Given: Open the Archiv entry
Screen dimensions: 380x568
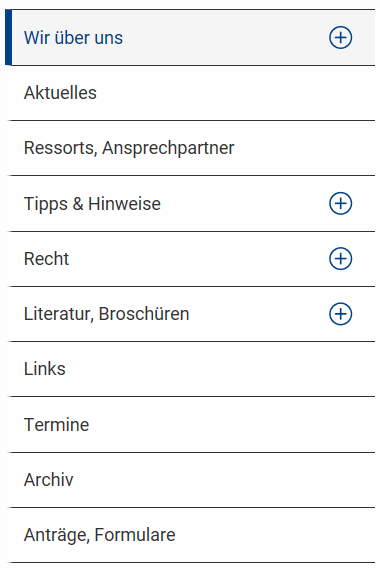Looking at the screenshot, I should coord(49,480).
